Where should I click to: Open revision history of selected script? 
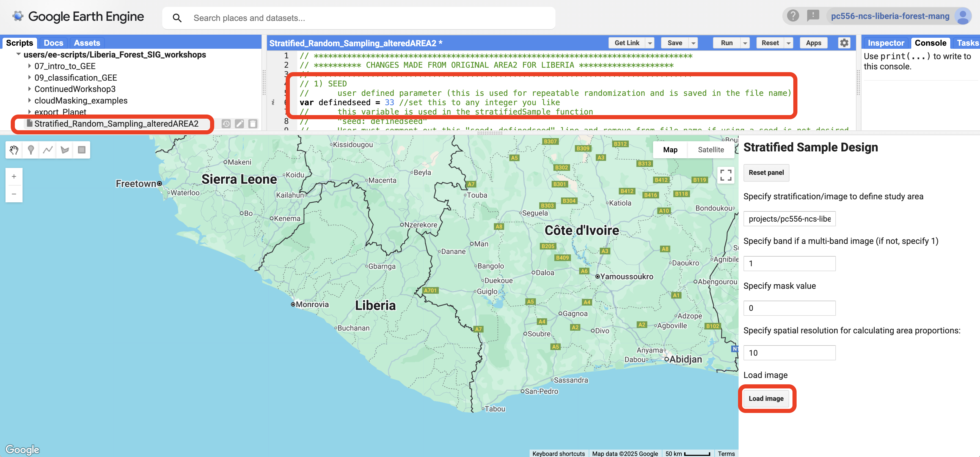[226, 124]
